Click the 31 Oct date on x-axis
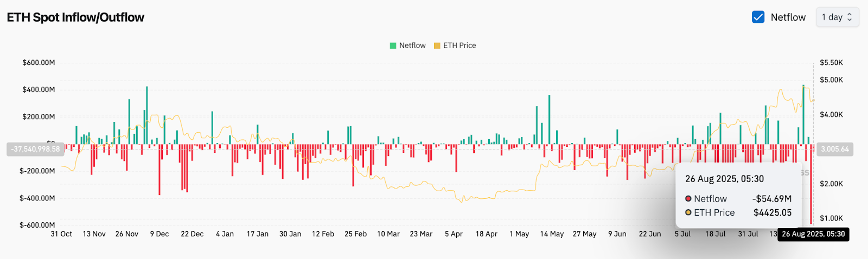The width and height of the screenshot is (868, 259). click(61, 234)
